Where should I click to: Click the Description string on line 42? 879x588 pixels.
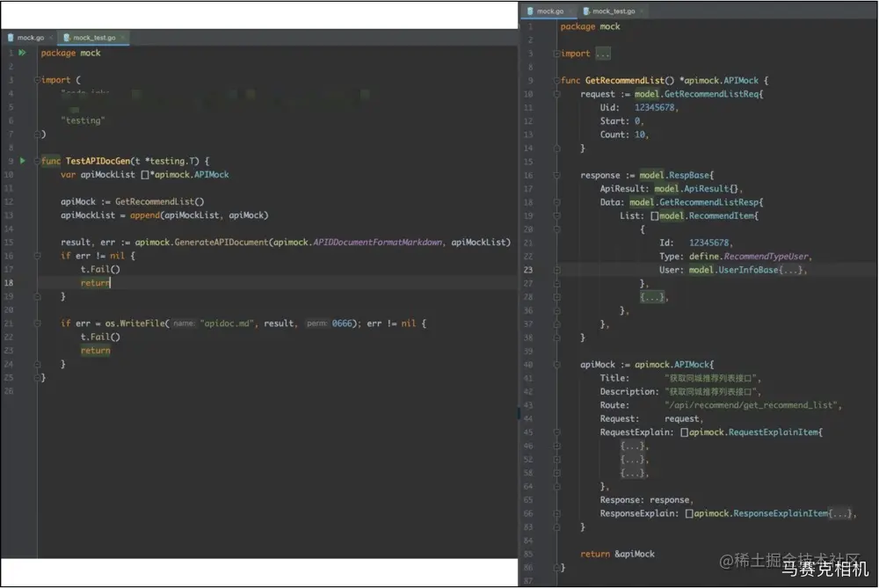coord(711,392)
